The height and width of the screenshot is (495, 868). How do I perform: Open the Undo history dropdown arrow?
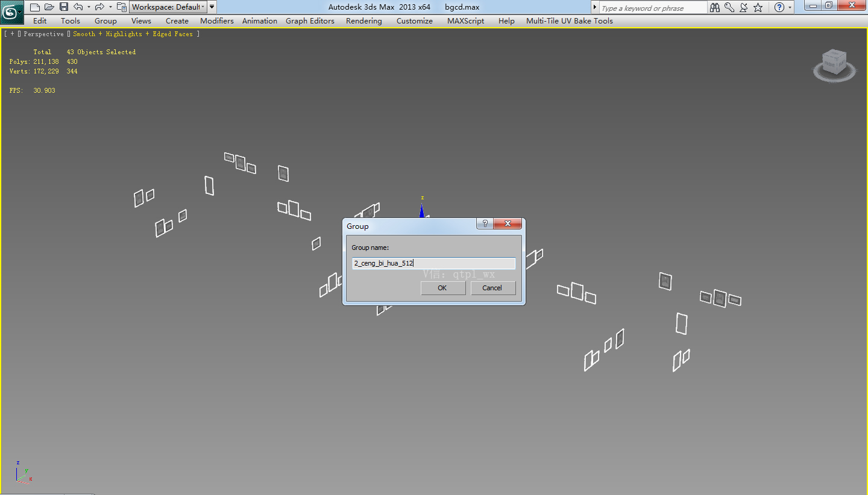[89, 7]
